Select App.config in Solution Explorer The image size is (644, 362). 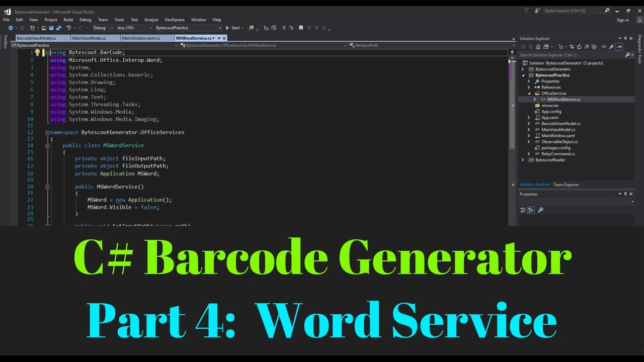point(551,111)
